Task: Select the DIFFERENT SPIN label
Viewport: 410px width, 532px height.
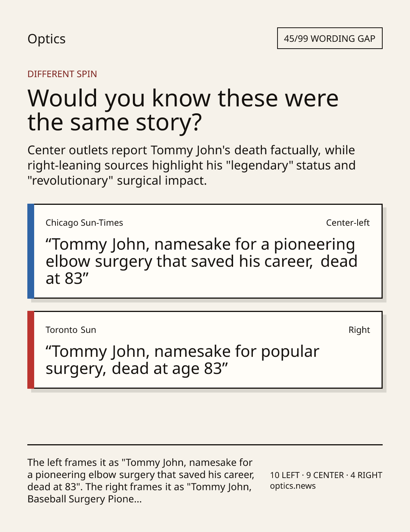Action: pos(62,74)
